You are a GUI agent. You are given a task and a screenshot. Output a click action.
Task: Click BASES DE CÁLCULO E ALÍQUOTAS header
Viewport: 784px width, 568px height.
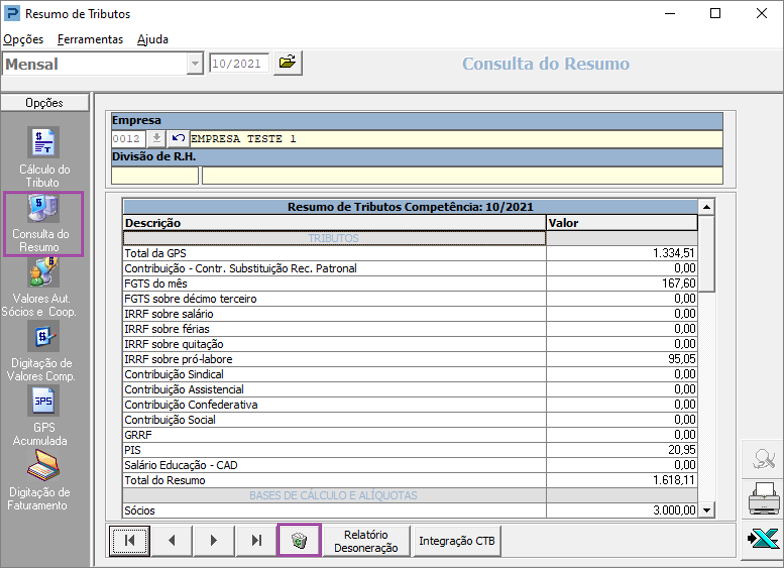(410, 496)
